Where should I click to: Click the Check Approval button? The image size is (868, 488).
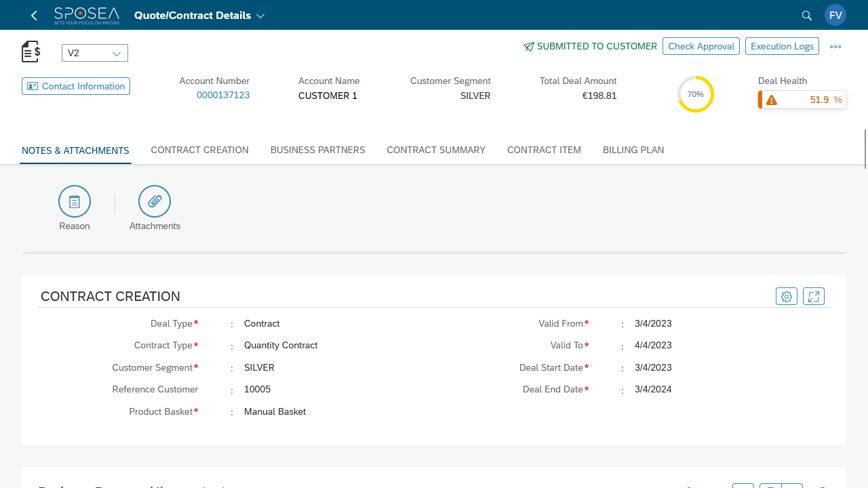click(x=701, y=46)
